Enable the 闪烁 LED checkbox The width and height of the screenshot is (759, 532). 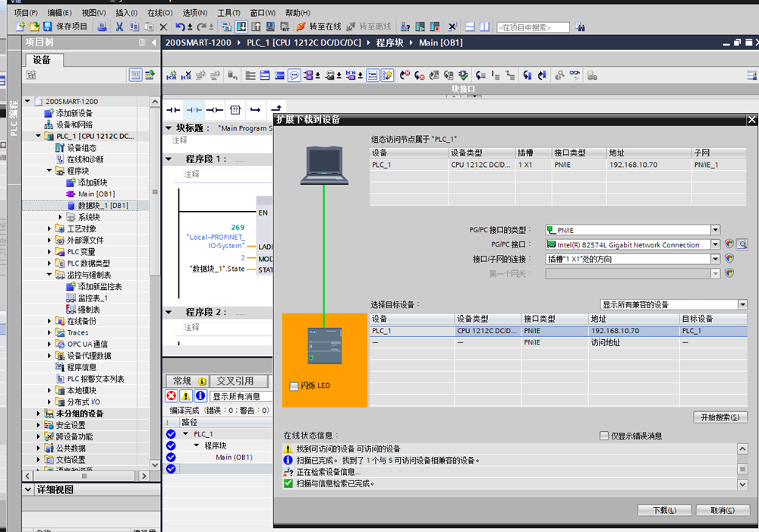pos(294,386)
